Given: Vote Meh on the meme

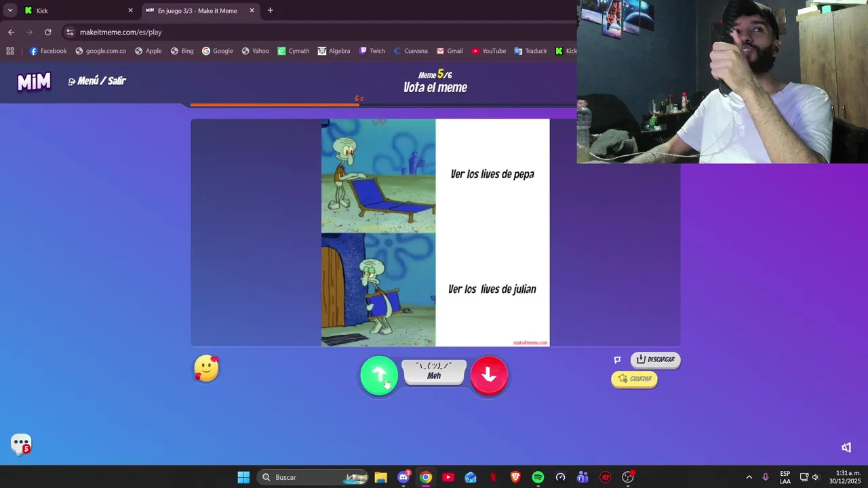Looking at the screenshot, I should 434,371.
